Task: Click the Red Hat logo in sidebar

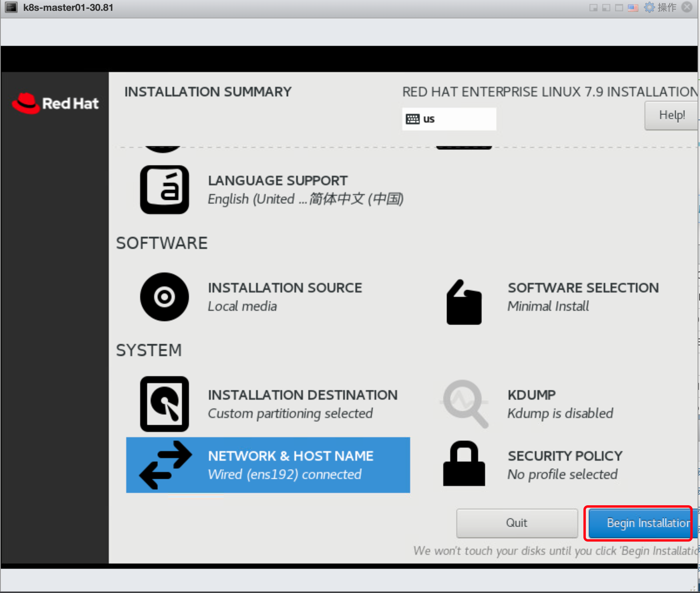Action: tap(55, 103)
